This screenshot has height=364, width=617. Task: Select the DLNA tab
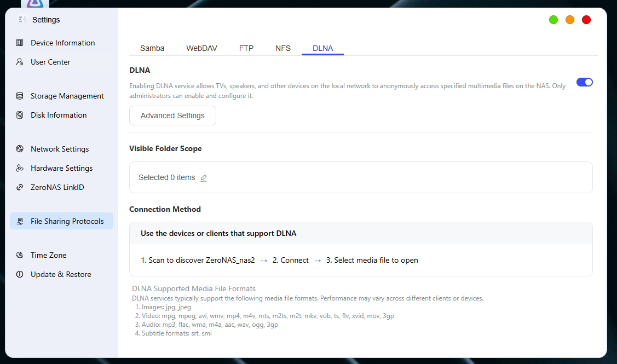(322, 48)
